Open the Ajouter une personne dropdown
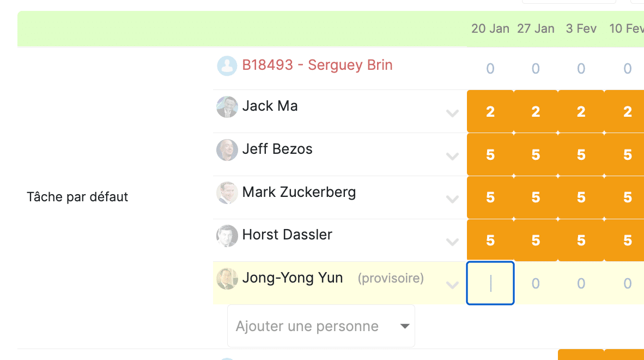 tap(321, 326)
